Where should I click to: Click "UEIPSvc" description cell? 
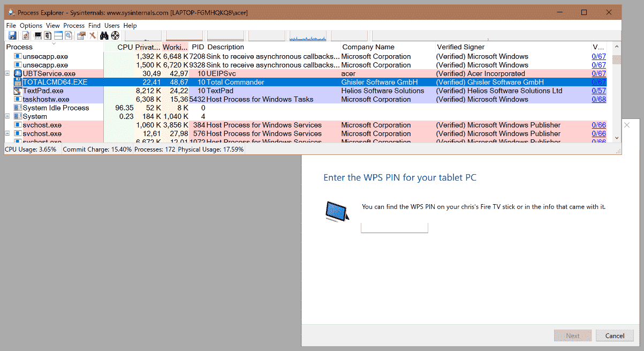(221, 73)
